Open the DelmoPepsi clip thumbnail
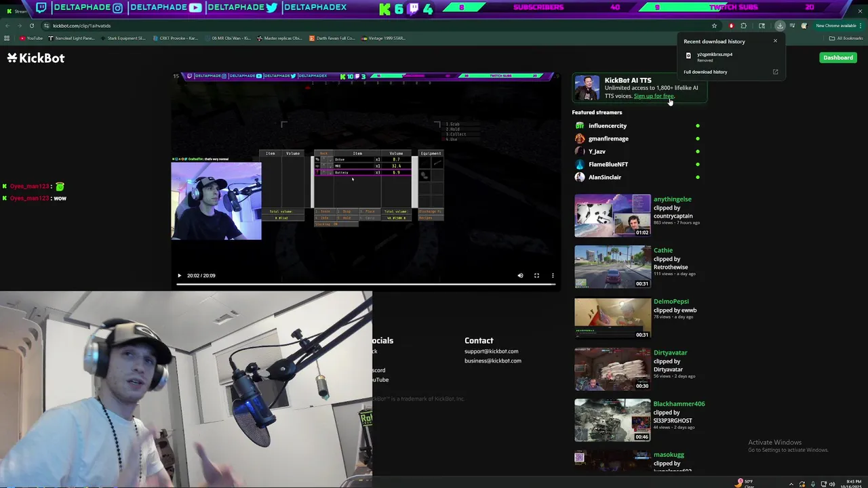This screenshot has width=868, height=488. (612, 318)
